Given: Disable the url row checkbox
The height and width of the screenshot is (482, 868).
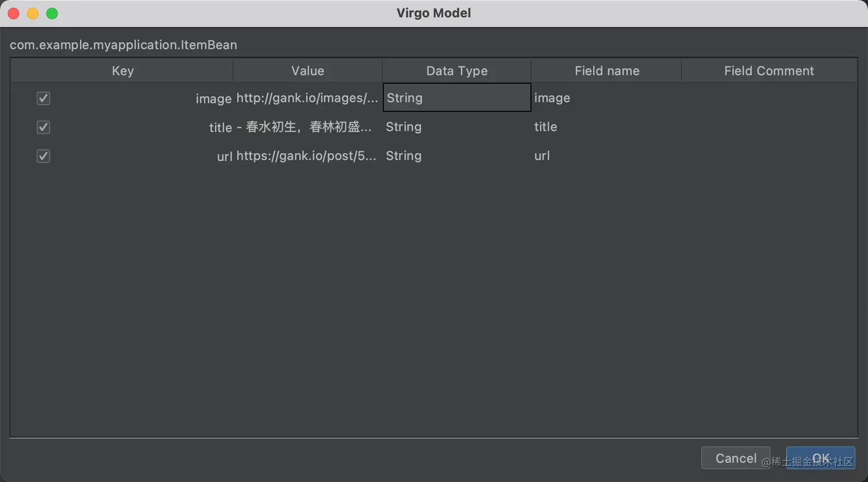Looking at the screenshot, I should (x=43, y=156).
